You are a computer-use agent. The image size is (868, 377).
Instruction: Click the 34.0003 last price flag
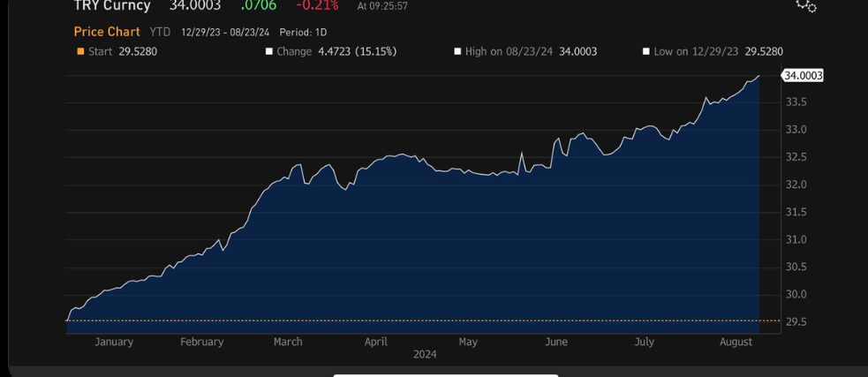(x=803, y=76)
